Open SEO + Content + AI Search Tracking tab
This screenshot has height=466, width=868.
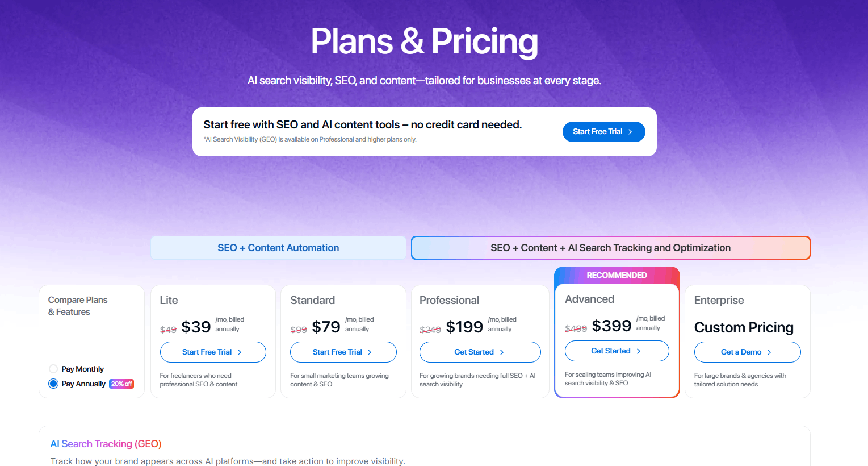point(610,248)
